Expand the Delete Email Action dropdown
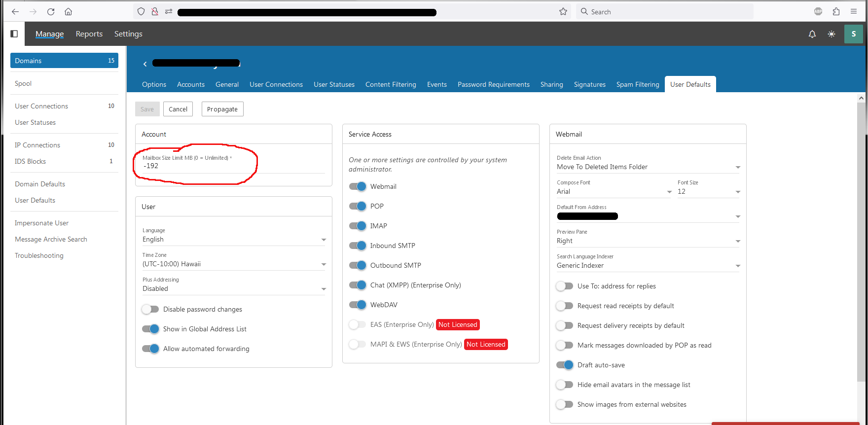The height and width of the screenshot is (425, 868). click(x=648, y=167)
